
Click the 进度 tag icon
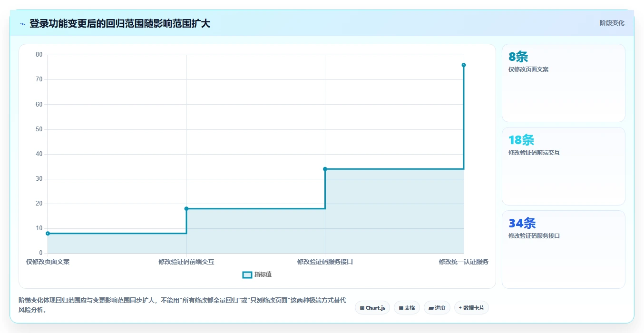[x=431, y=308]
